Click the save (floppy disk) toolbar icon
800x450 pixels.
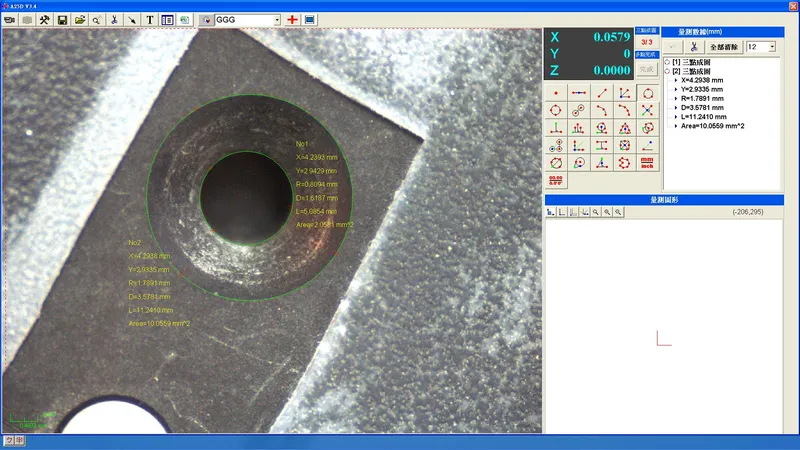pos(62,20)
